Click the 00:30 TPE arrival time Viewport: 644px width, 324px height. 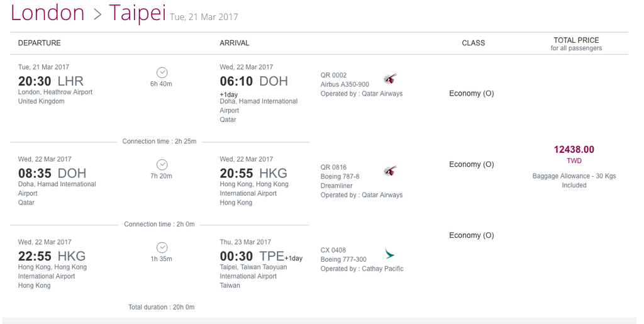pyautogui.click(x=252, y=256)
